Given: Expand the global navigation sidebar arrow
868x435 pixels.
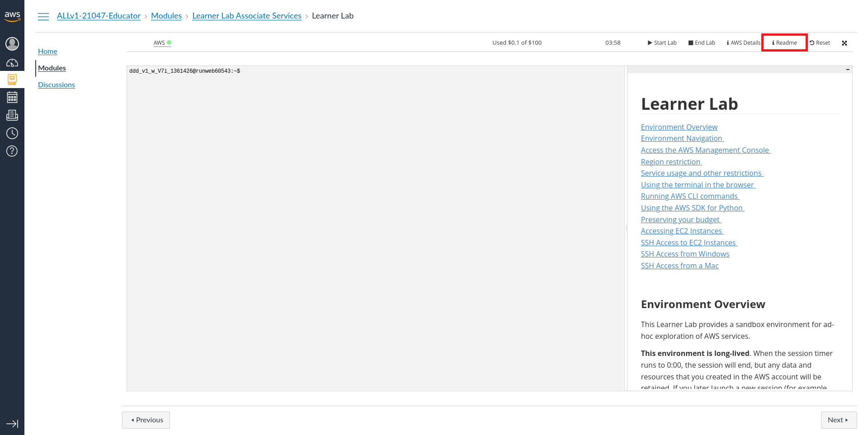Looking at the screenshot, I should [12, 423].
